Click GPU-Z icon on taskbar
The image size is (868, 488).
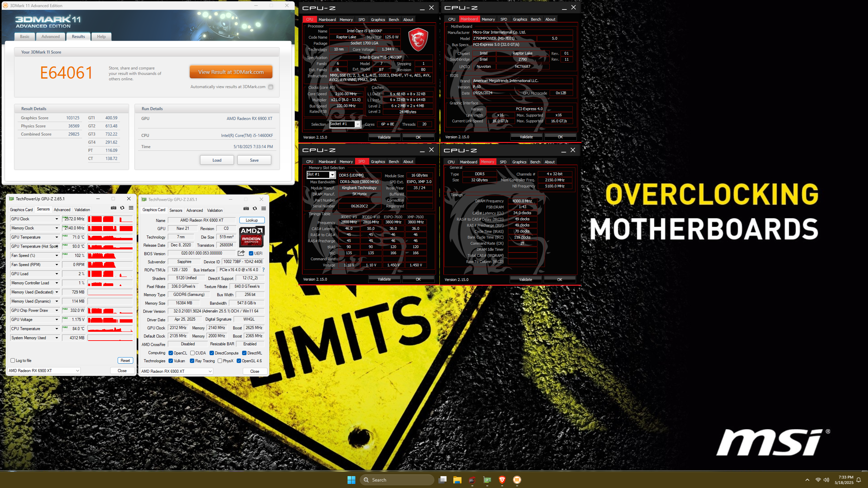click(x=487, y=480)
